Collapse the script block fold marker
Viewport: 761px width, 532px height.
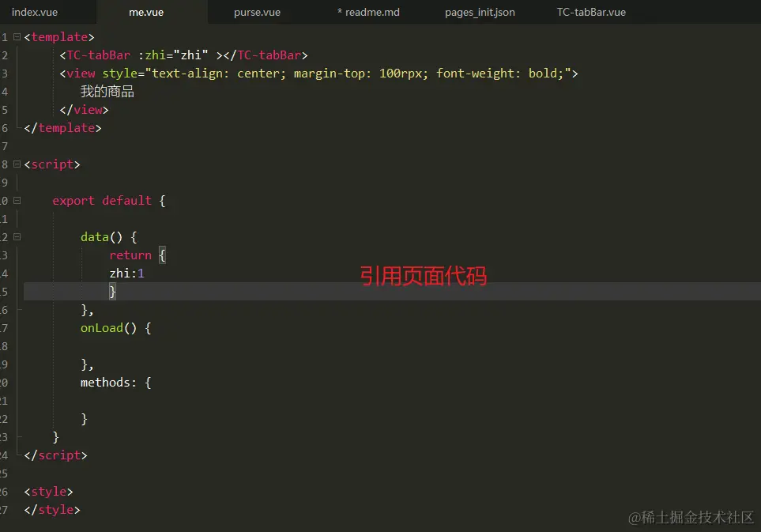[17, 164]
